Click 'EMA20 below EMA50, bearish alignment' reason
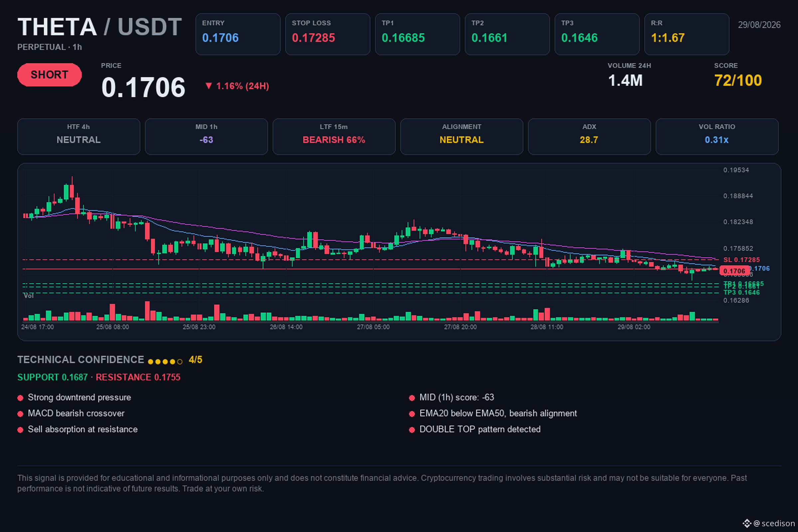The image size is (798, 532). click(x=498, y=413)
